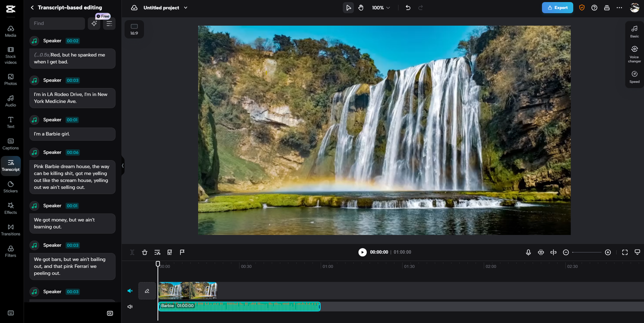
Task: Click the Export button
Action: tap(557, 8)
